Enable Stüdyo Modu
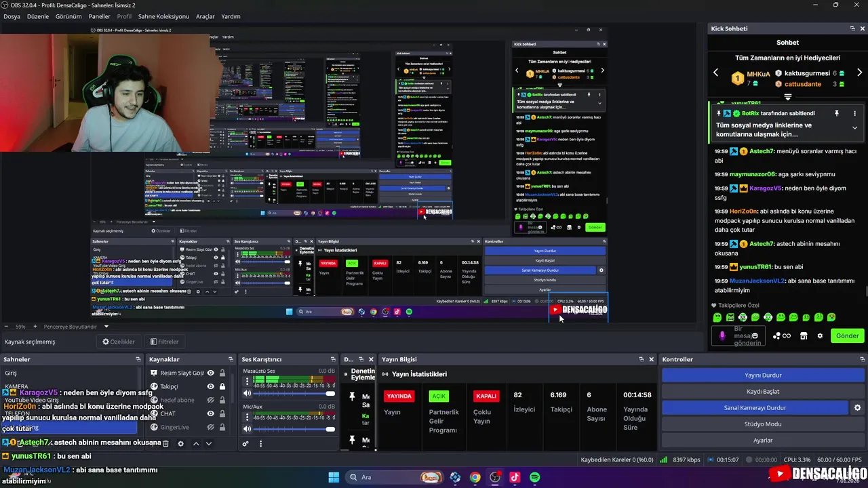The height and width of the screenshot is (488, 868). (763, 424)
